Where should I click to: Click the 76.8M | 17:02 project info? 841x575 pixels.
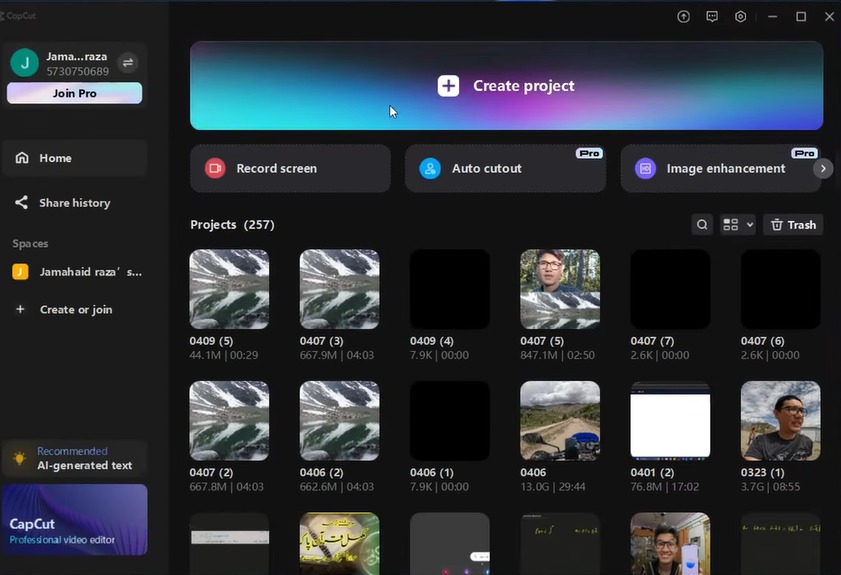click(665, 487)
